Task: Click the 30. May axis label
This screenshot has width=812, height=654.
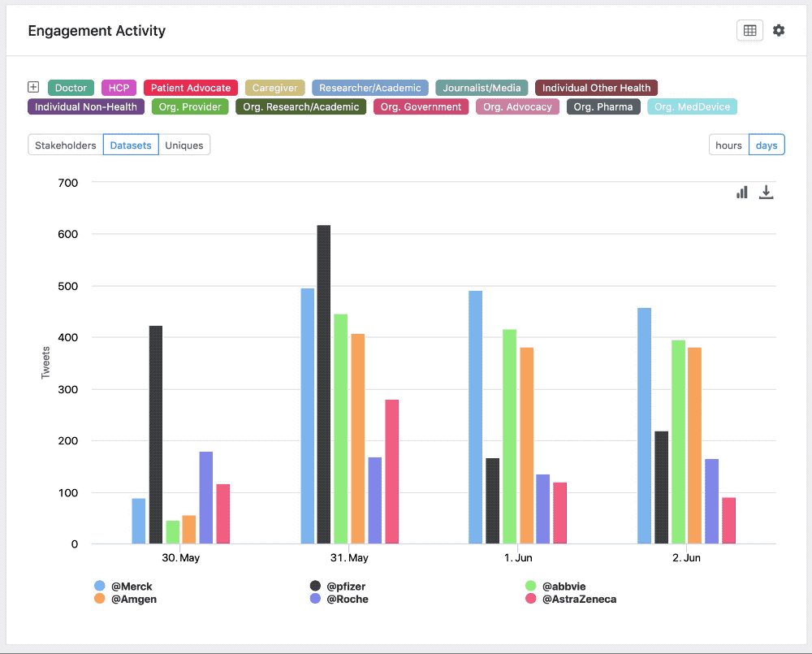Action: point(181,558)
